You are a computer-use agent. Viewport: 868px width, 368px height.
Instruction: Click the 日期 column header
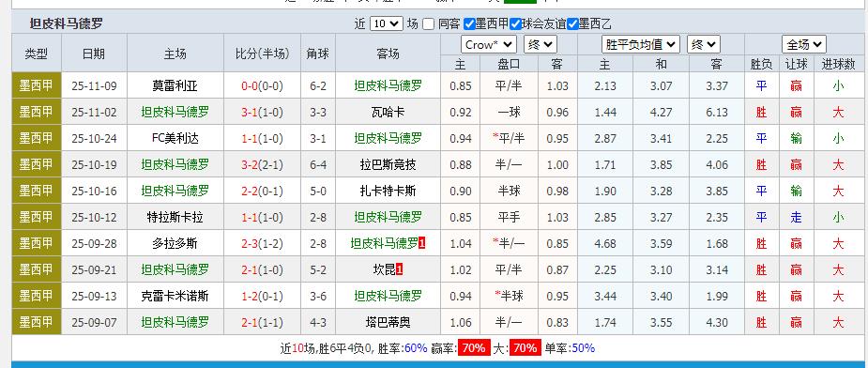click(x=94, y=54)
